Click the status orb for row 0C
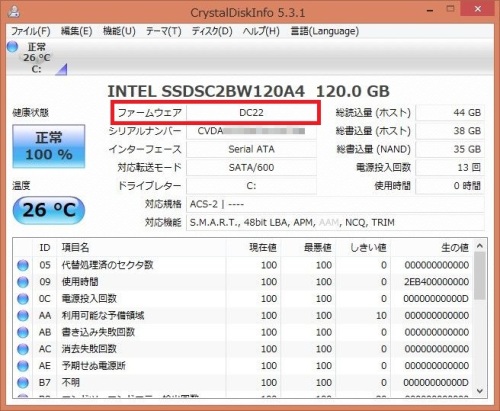Viewport: 500px width, 411px height. pos(23,299)
